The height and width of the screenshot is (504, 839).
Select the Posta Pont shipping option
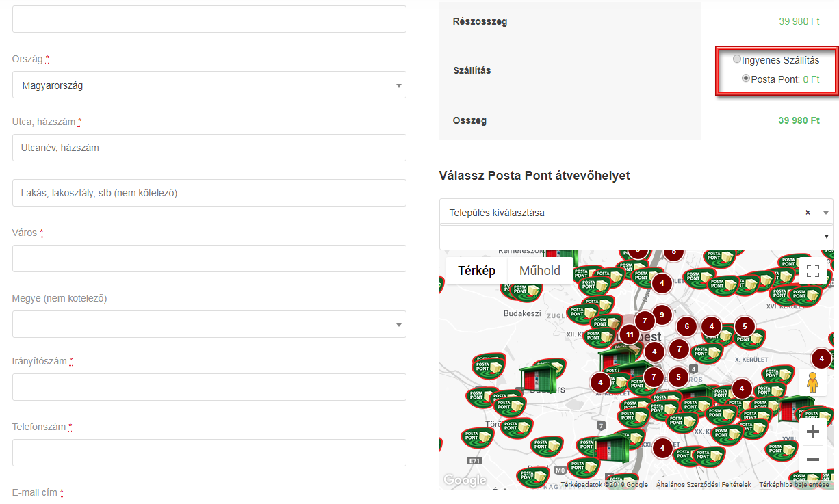click(x=746, y=79)
